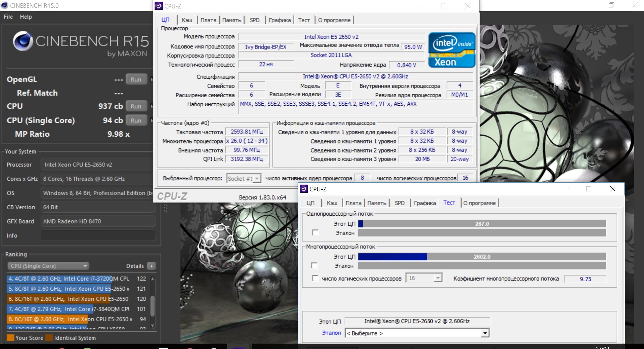Click the ranking list scroll-down arrow
This screenshot has width=644, height=349.
pos(153,325)
